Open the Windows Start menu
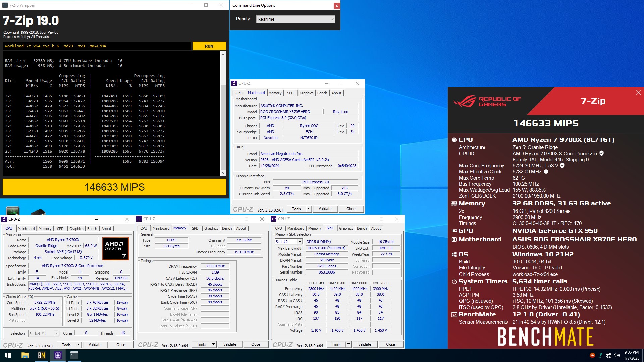The image size is (644, 362). coord(8,355)
